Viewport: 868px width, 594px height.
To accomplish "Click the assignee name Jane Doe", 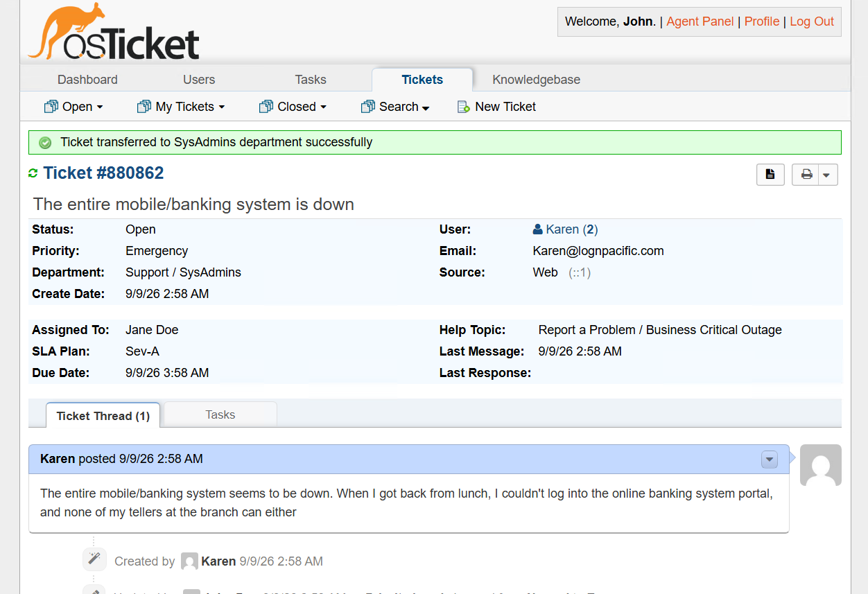I will (152, 330).
